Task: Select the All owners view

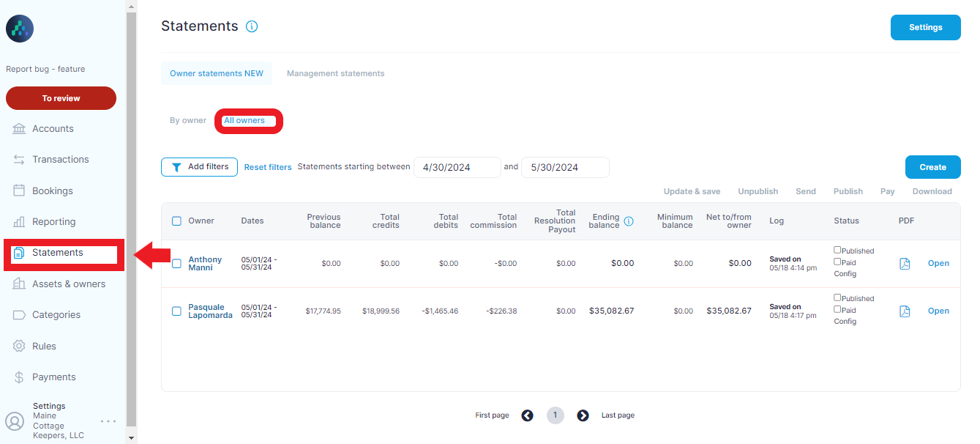Action: click(244, 121)
